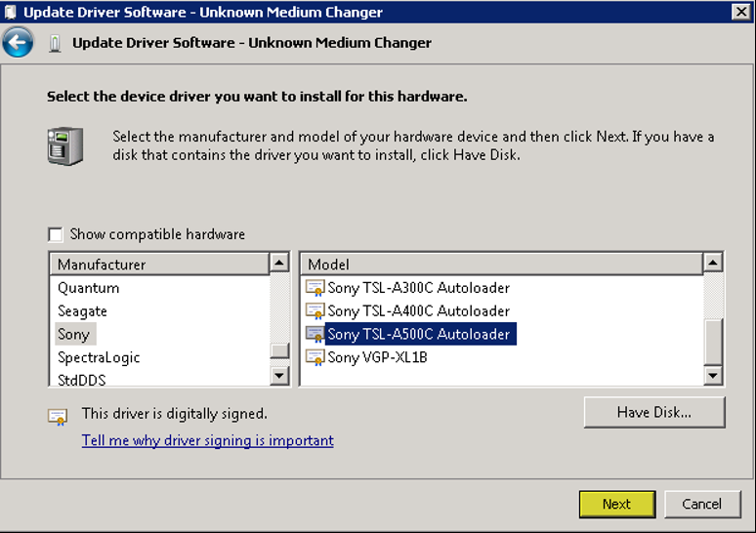Open 'Tell me why driver signing is important'
Screen dimensions: 756x533
(x=208, y=440)
